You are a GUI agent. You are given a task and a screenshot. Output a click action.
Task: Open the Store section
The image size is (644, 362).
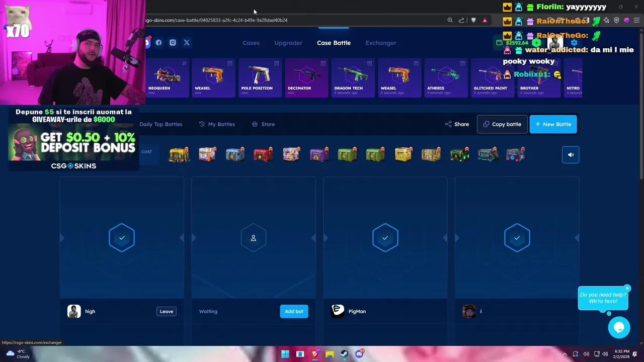[263, 124]
